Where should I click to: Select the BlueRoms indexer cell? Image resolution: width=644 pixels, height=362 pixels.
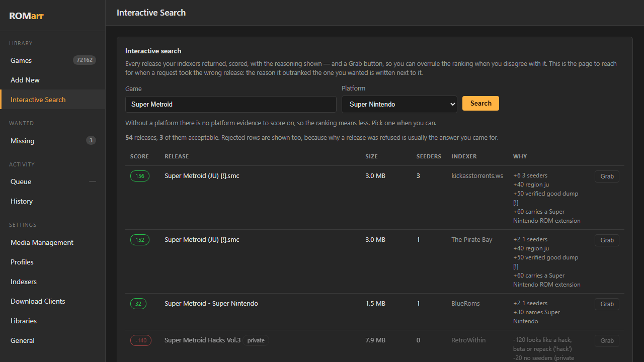click(465, 303)
